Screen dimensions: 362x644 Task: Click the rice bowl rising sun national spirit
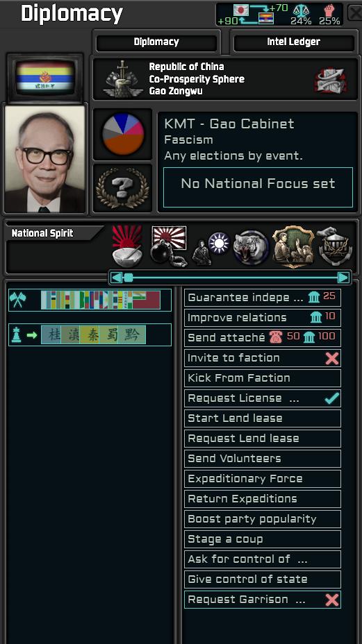click(x=127, y=246)
